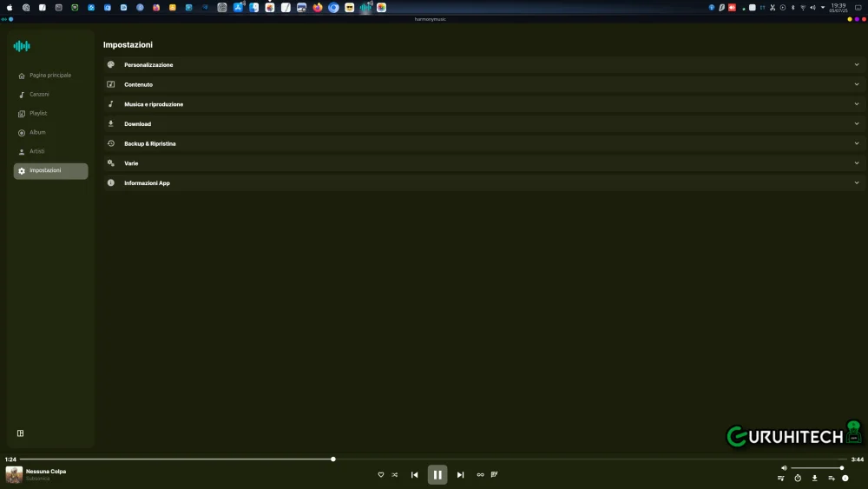Viewport: 868px width, 489px height.
Task: Mark current song as favorite with heart icon
Action: (380, 475)
